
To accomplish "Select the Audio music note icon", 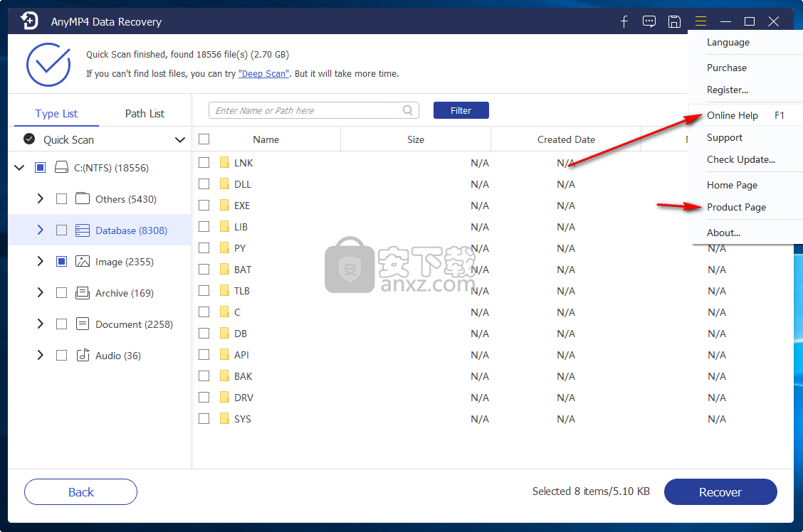I will point(83,355).
